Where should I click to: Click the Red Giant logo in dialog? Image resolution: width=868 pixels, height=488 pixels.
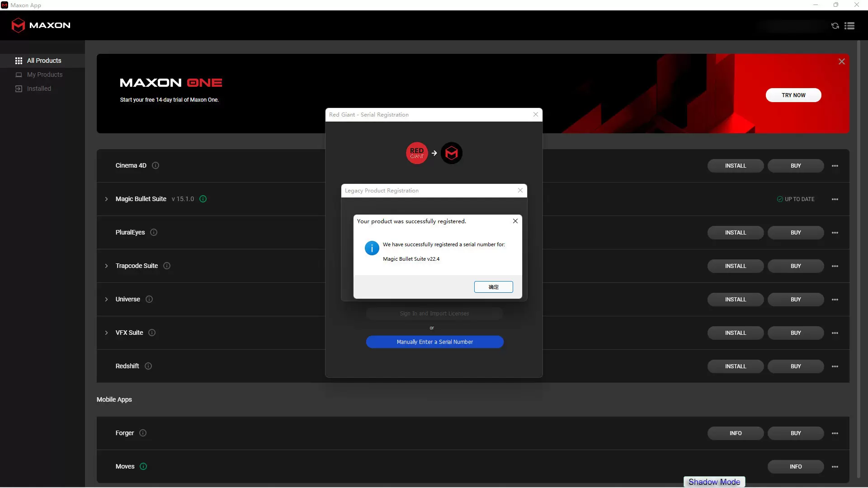point(417,153)
